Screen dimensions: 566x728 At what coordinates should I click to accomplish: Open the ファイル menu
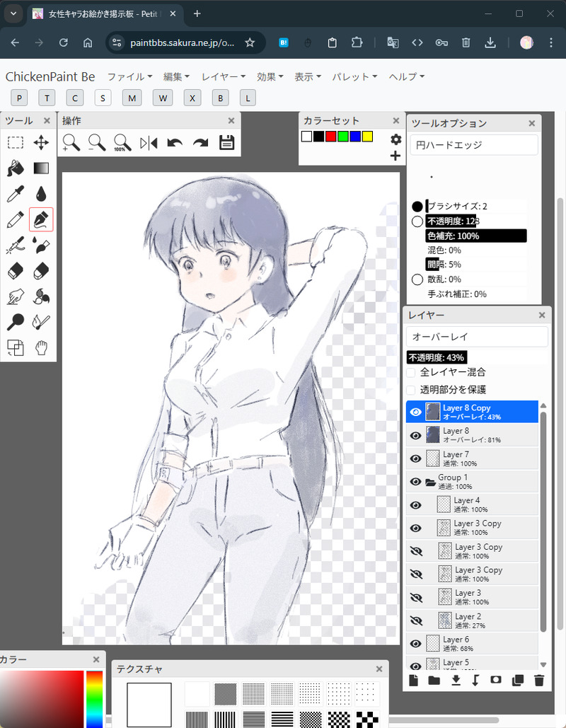pyautogui.click(x=129, y=76)
